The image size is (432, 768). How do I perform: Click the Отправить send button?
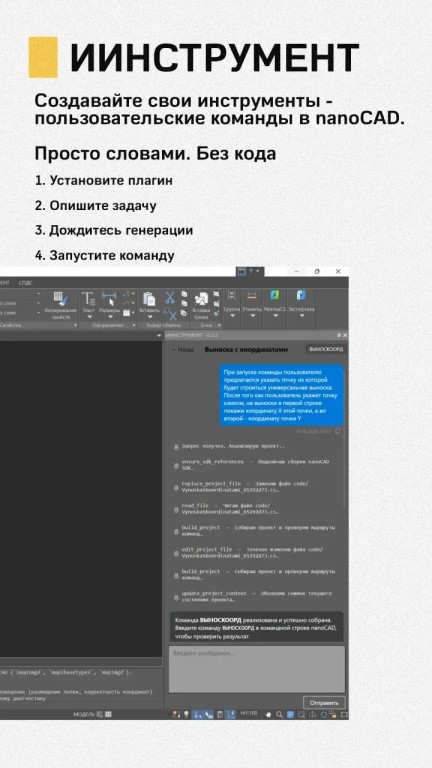[324, 702]
